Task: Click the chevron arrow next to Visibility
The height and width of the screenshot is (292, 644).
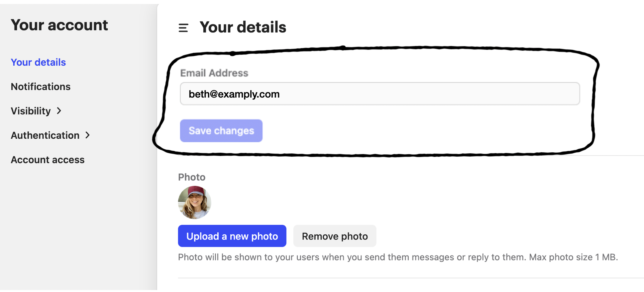Action: (x=59, y=111)
